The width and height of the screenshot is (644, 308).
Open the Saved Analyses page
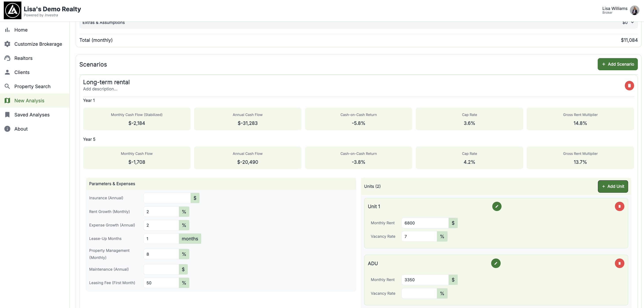tap(32, 115)
